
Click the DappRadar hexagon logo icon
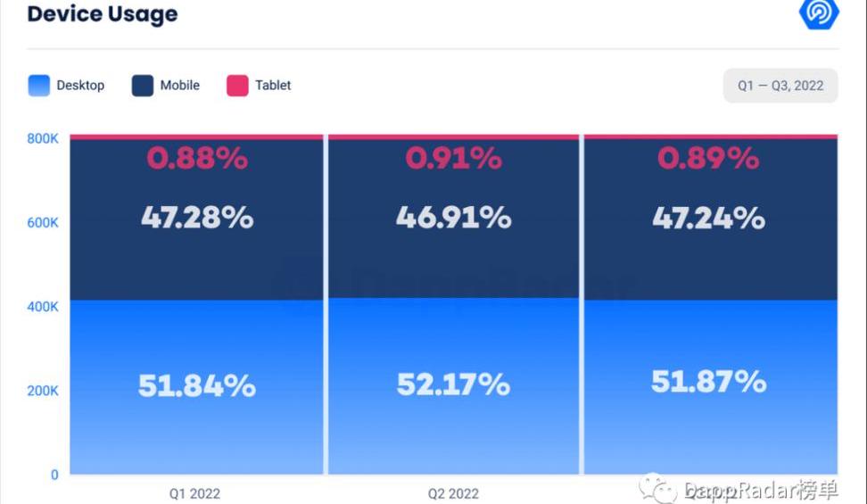pos(818,12)
